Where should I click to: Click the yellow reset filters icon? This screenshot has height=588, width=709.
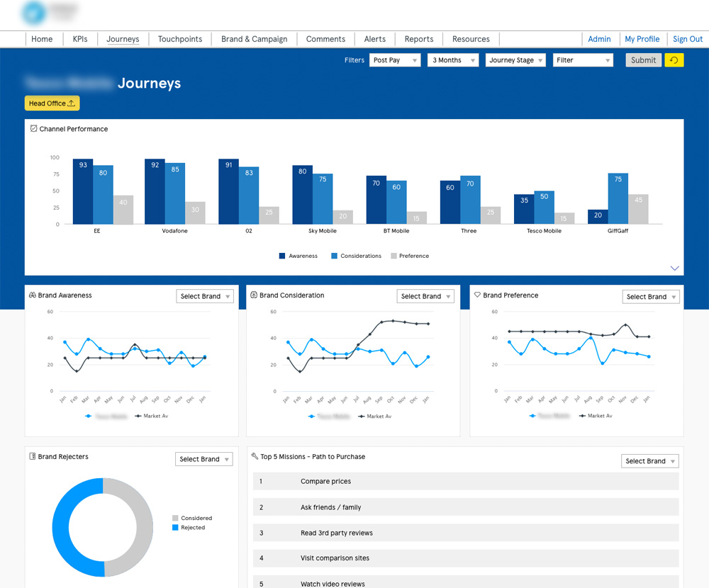pos(674,60)
